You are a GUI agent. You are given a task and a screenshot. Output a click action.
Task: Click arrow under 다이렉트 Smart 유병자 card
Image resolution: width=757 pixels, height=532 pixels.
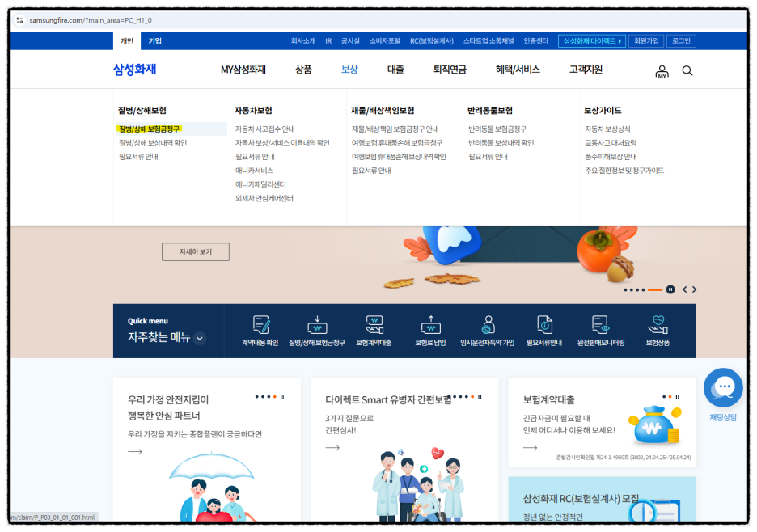point(332,448)
